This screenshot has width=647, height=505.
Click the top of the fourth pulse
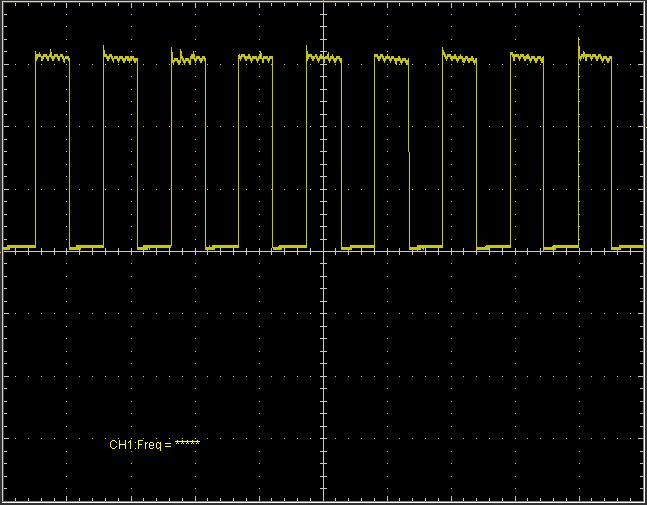point(255,59)
